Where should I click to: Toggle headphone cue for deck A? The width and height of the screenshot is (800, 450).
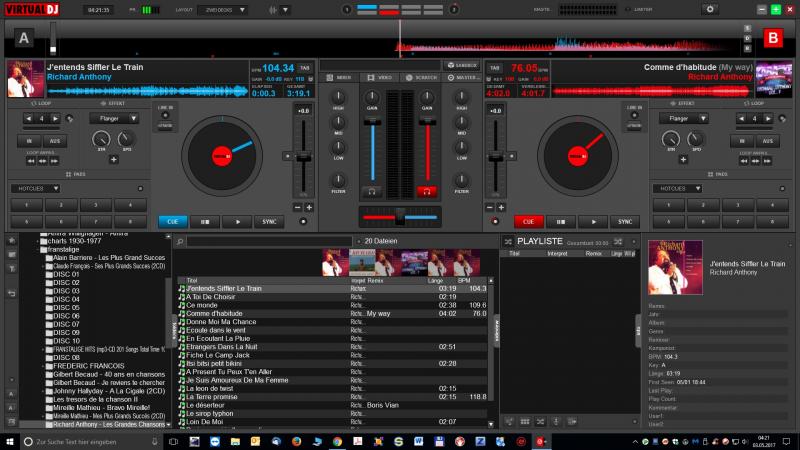pyautogui.click(x=372, y=191)
